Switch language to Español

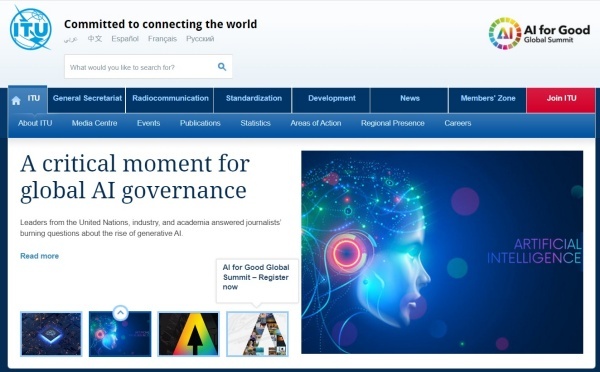coord(125,39)
